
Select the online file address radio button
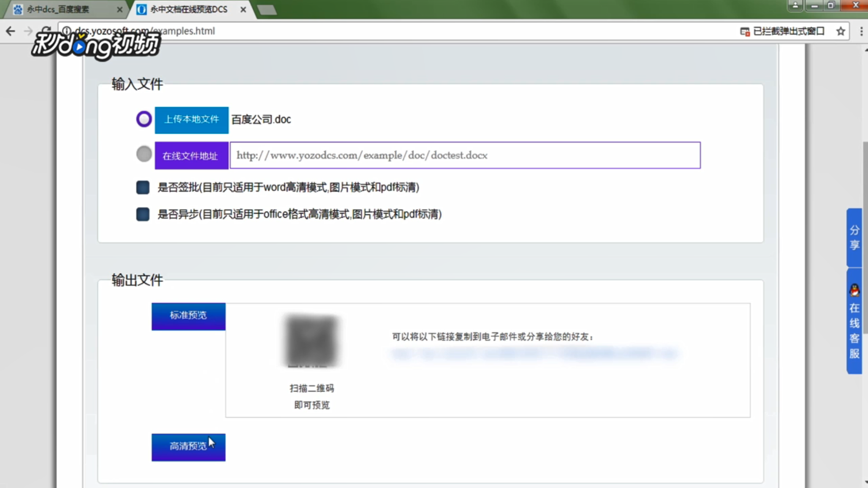point(144,154)
